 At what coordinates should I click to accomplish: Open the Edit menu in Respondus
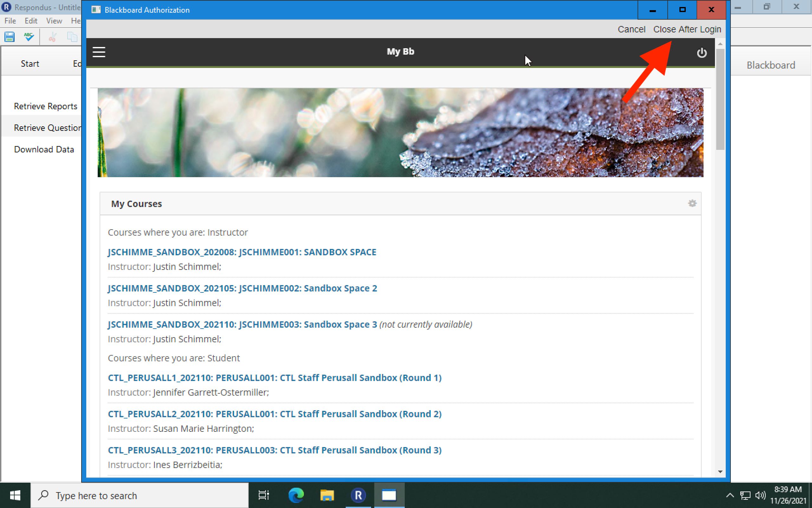coord(31,21)
